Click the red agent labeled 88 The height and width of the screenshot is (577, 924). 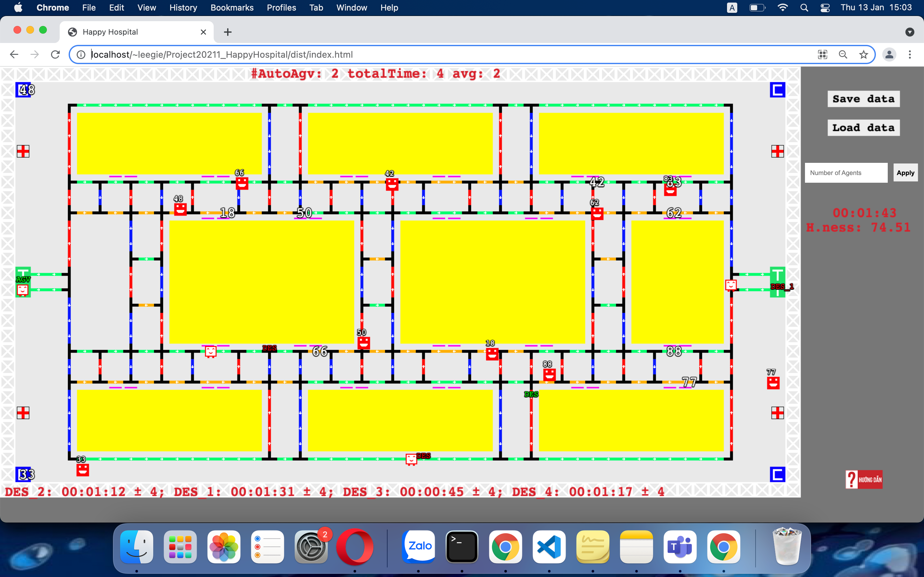click(x=549, y=374)
